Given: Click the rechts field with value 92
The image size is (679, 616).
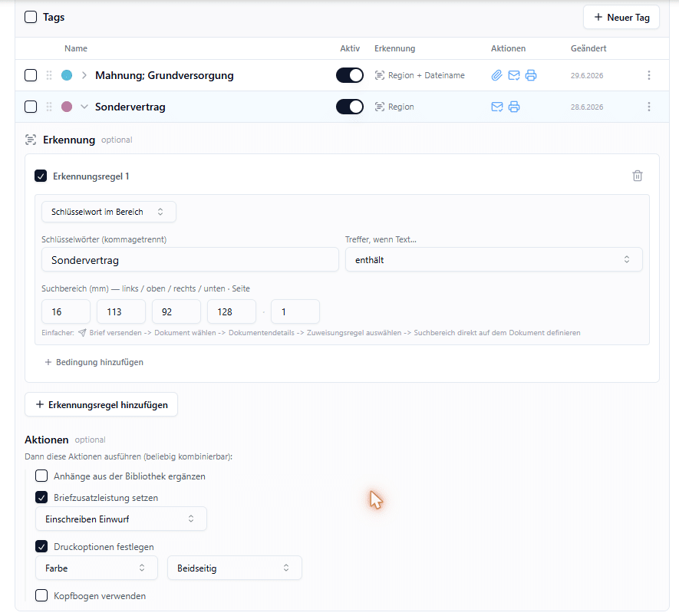Looking at the screenshot, I should tap(176, 311).
